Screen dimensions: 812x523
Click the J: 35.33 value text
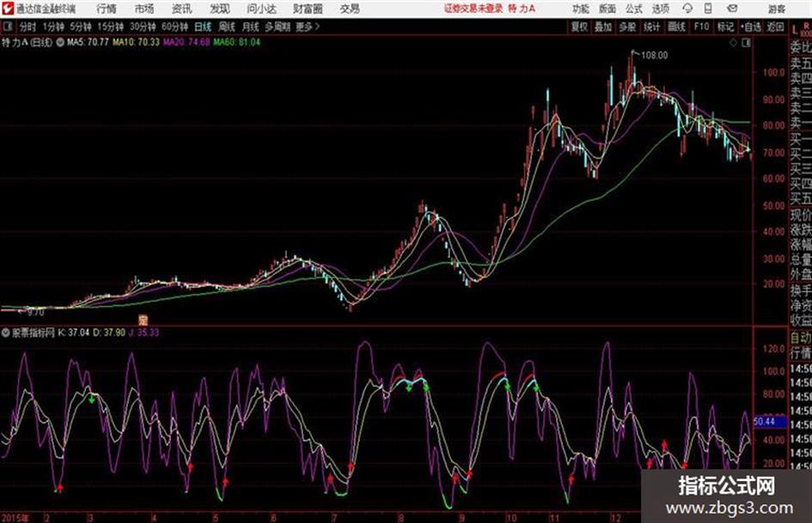(144, 333)
